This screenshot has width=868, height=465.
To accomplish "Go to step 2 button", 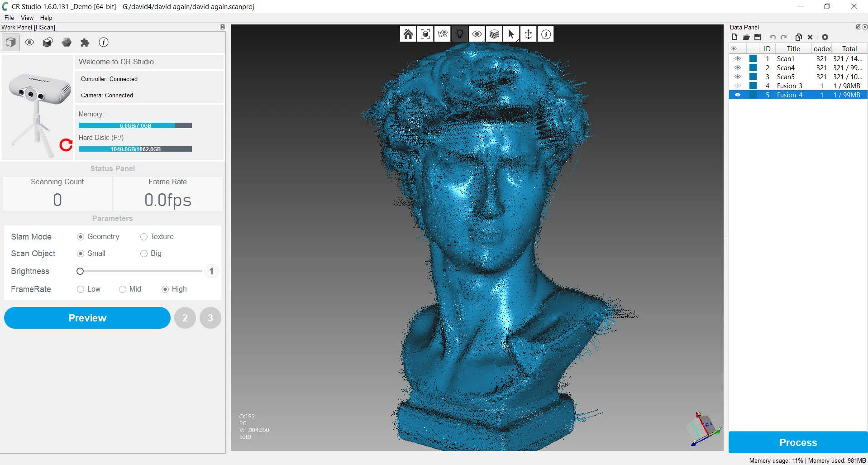I will pyautogui.click(x=185, y=318).
